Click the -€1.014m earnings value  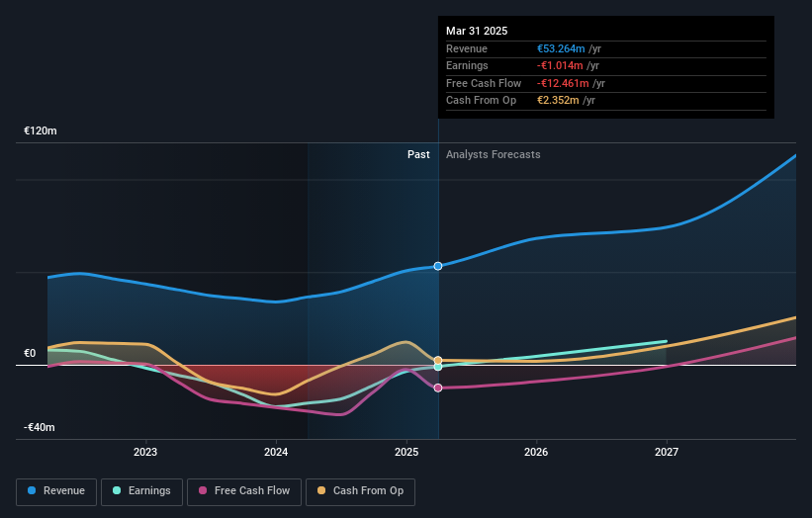[x=560, y=65]
